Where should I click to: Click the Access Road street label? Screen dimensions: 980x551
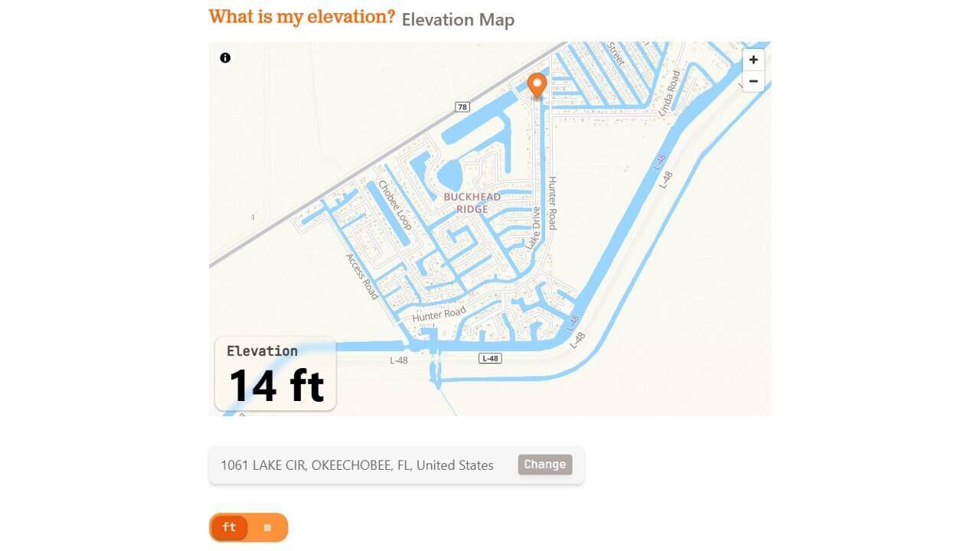[362, 276]
